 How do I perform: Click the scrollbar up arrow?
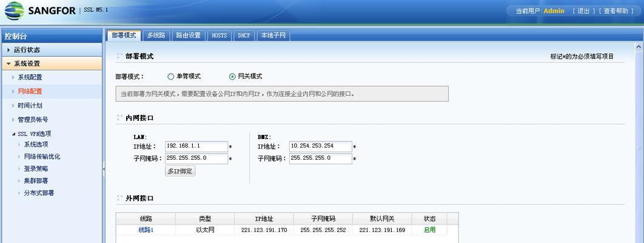click(639, 46)
